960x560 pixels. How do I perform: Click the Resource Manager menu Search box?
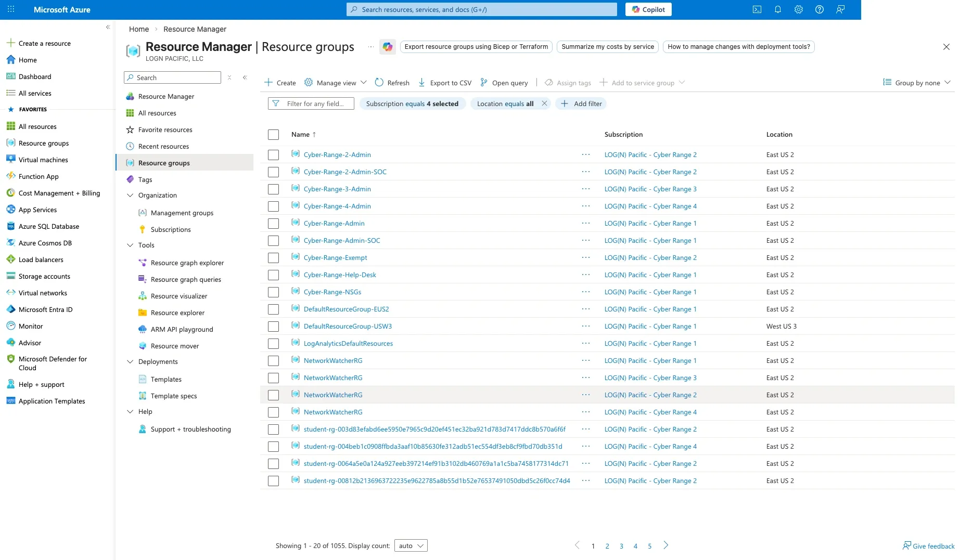click(172, 77)
